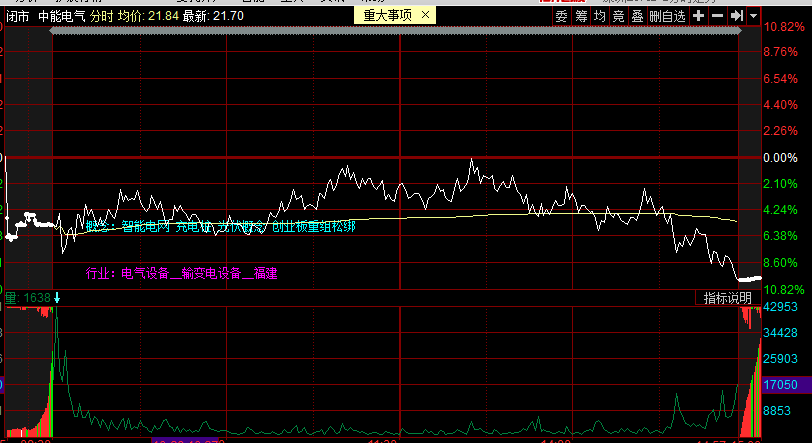Click the green 6.38% axis label
The width and height of the screenshot is (812, 443).
(x=780, y=236)
